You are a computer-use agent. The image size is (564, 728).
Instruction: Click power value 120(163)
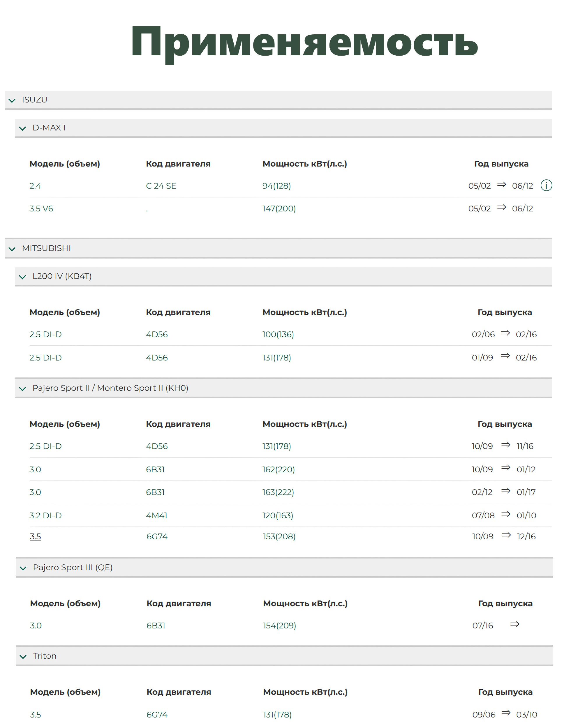[x=278, y=515]
